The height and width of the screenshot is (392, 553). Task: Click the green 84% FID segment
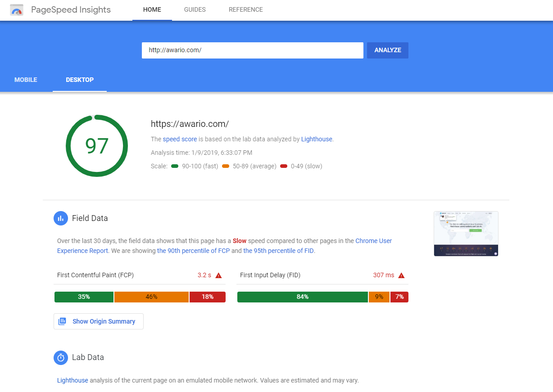click(x=303, y=297)
